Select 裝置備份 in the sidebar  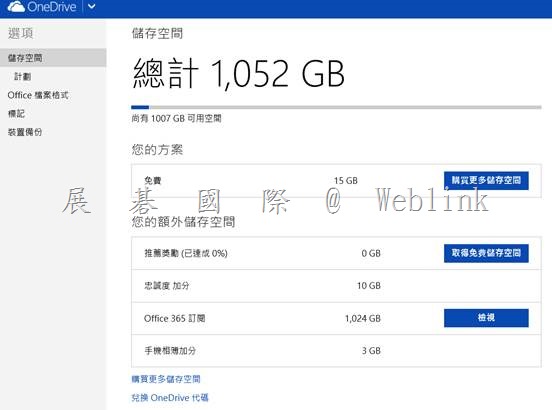click(x=25, y=132)
